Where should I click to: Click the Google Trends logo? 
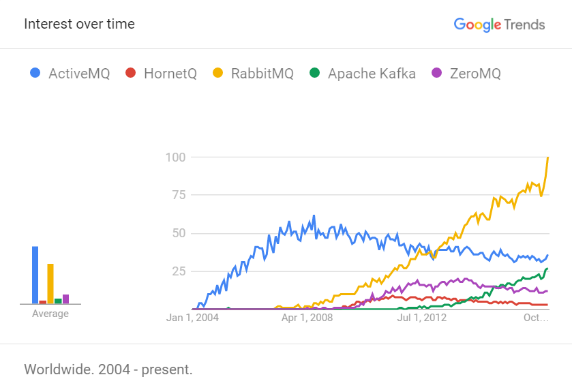pyautogui.click(x=499, y=25)
